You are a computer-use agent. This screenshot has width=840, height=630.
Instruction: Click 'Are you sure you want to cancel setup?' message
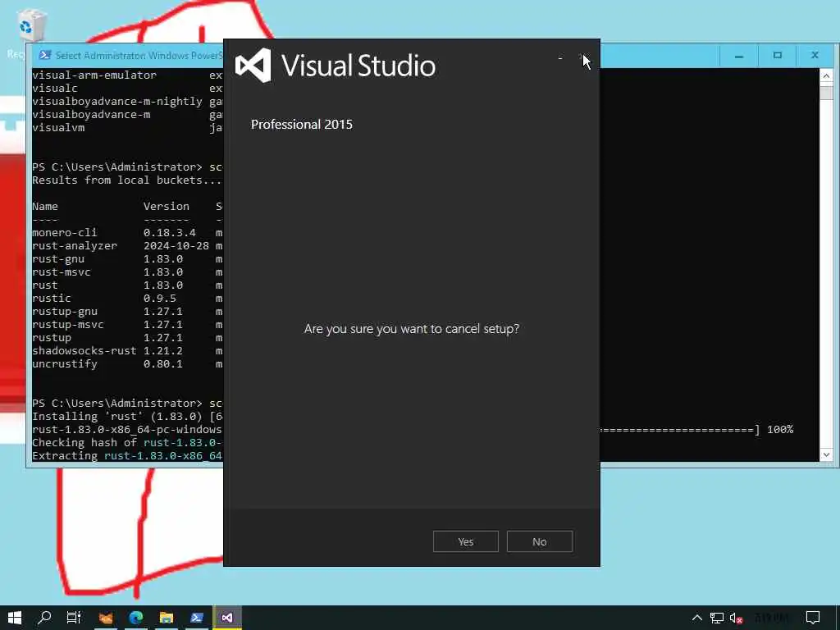tap(412, 328)
